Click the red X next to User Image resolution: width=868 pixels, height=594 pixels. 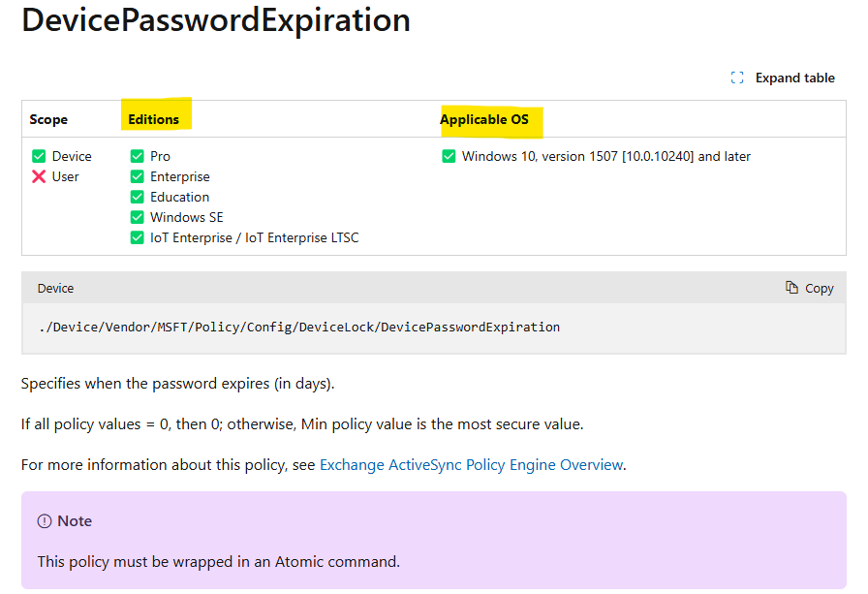(39, 176)
